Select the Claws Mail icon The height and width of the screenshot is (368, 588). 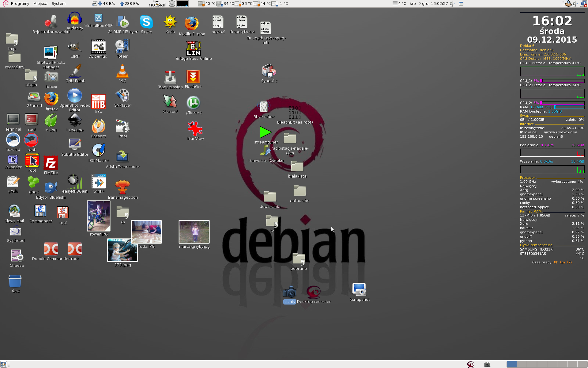(14, 211)
